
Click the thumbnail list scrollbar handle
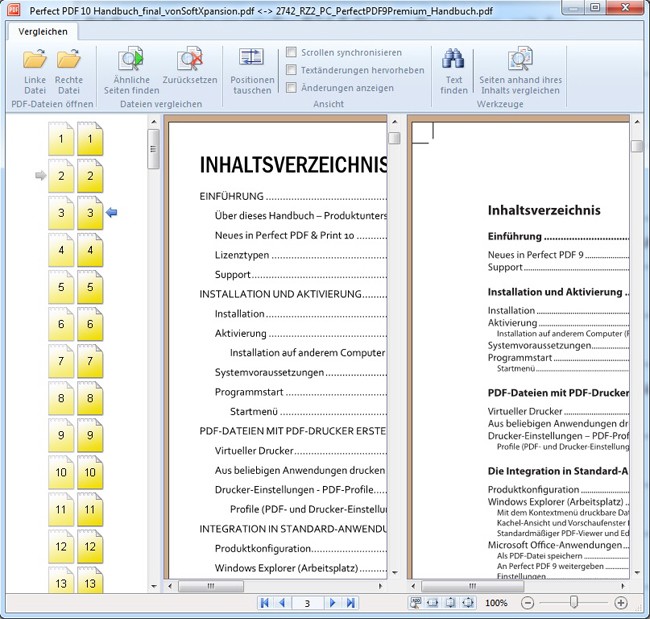coord(153,149)
